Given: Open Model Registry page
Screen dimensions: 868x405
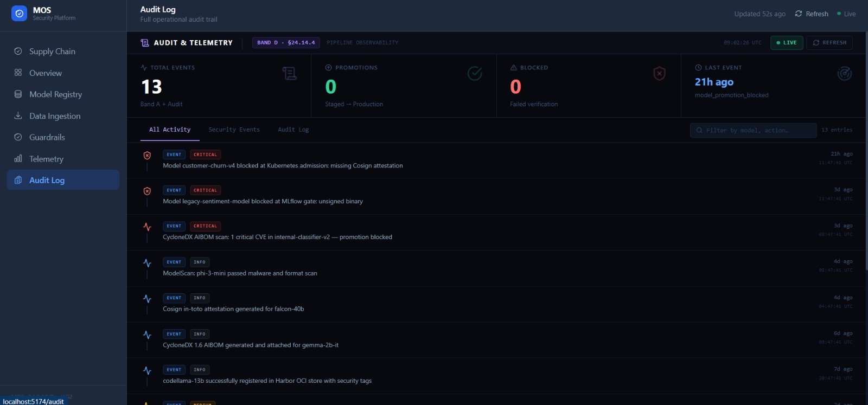Looking at the screenshot, I should (63, 94).
